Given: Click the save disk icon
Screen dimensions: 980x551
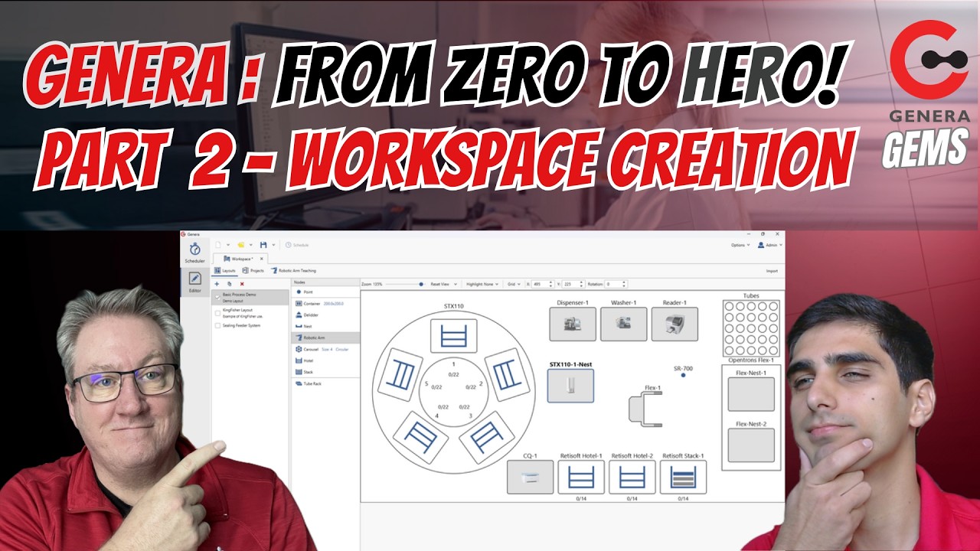Looking at the screenshot, I should [x=263, y=245].
